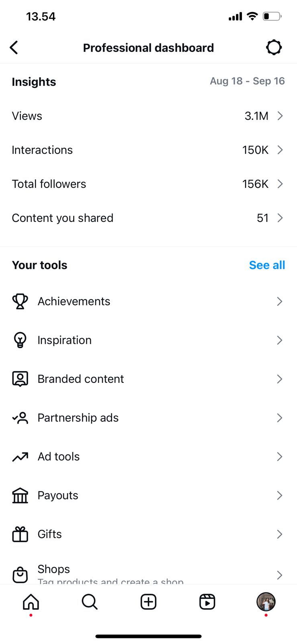Click the See all link
The width and height of the screenshot is (297, 644).
(x=267, y=265)
